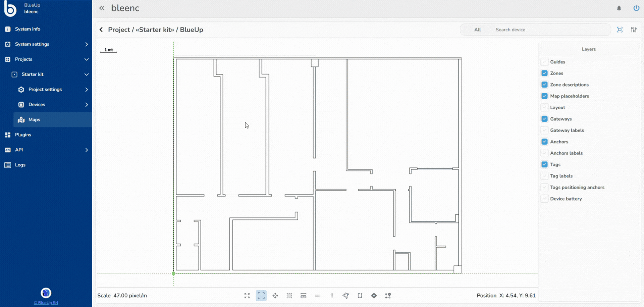The image size is (644, 307).
Task: Expand the System settings submenu
Action: click(x=86, y=44)
